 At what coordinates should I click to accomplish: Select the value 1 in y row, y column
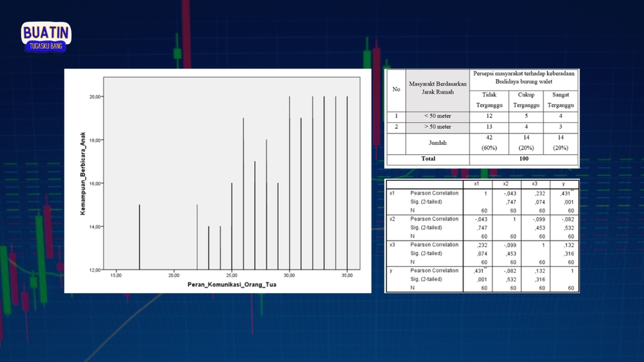pos(572,271)
